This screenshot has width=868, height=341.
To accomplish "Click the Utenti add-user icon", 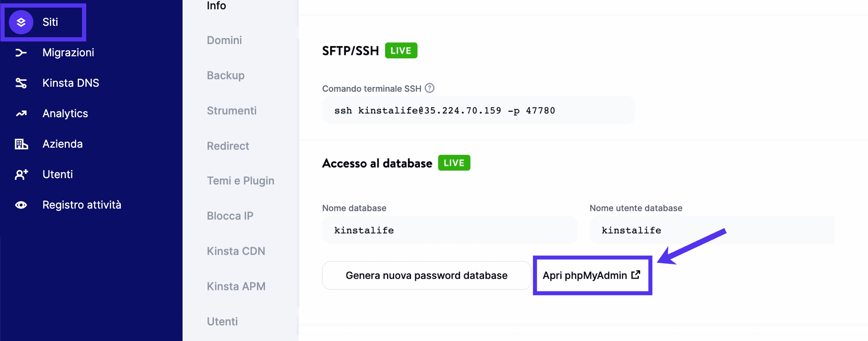I will (21, 174).
